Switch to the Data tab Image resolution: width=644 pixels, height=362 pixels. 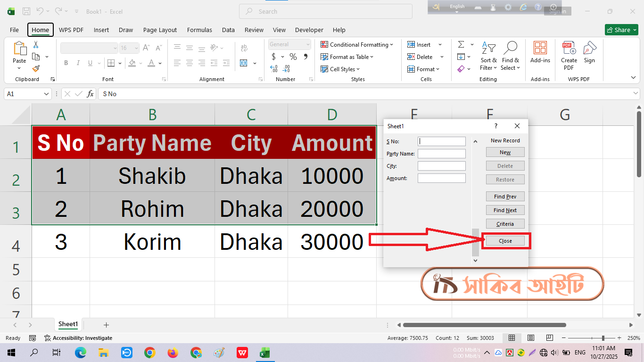[x=228, y=30]
